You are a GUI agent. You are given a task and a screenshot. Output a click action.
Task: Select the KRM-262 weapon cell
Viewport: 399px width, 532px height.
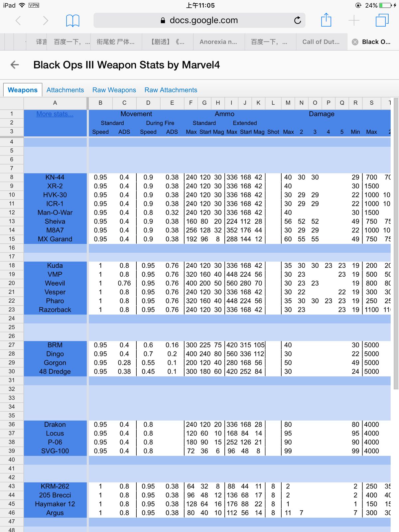[55, 486]
